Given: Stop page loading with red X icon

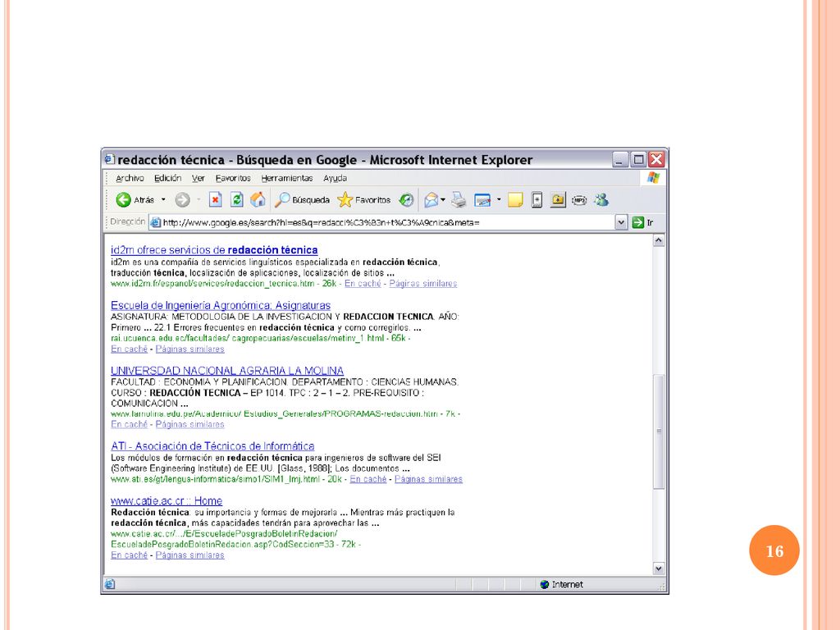Looking at the screenshot, I should [216, 200].
